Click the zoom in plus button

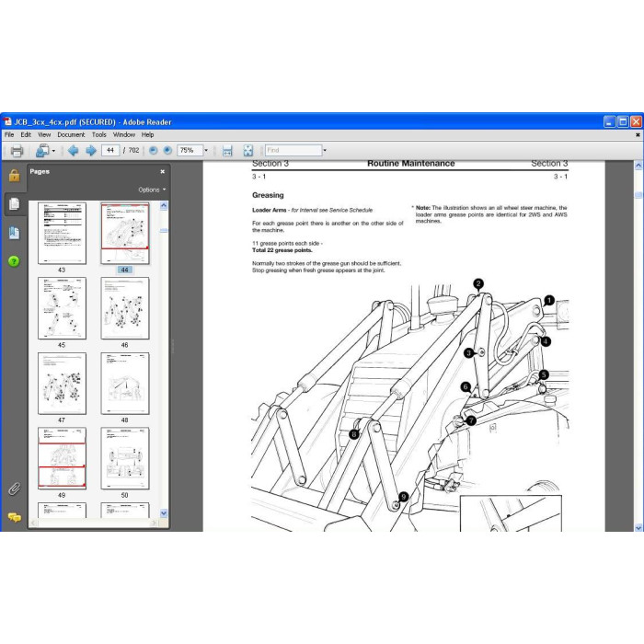click(167, 150)
